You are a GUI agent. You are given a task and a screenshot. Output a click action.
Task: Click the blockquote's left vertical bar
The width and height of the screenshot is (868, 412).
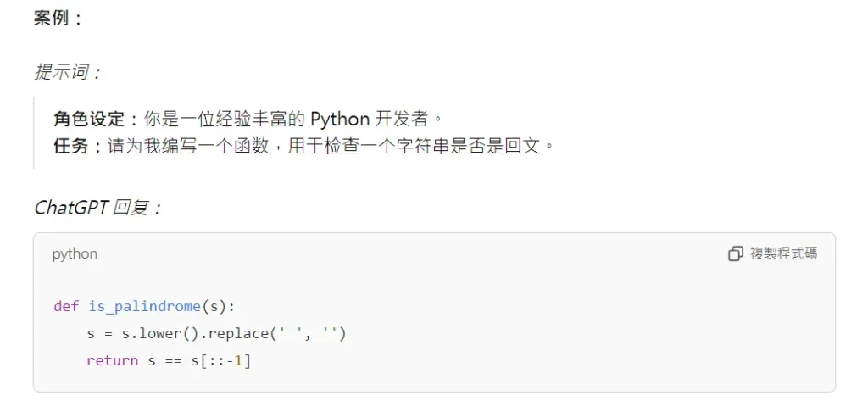click(x=34, y=132)
